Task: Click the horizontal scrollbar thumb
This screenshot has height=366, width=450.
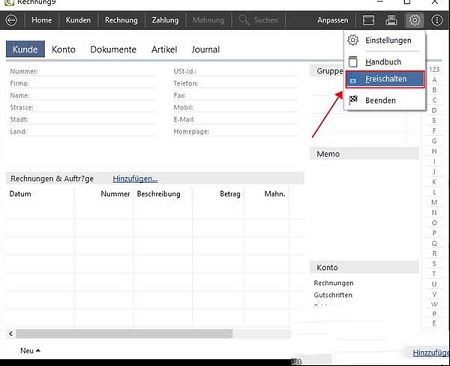Action: click(124, 334)
